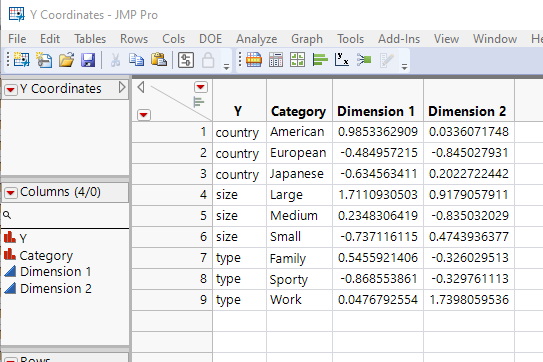Select row number 1 in the table
This screenshot has width=543, height=362.
[172, 132]
